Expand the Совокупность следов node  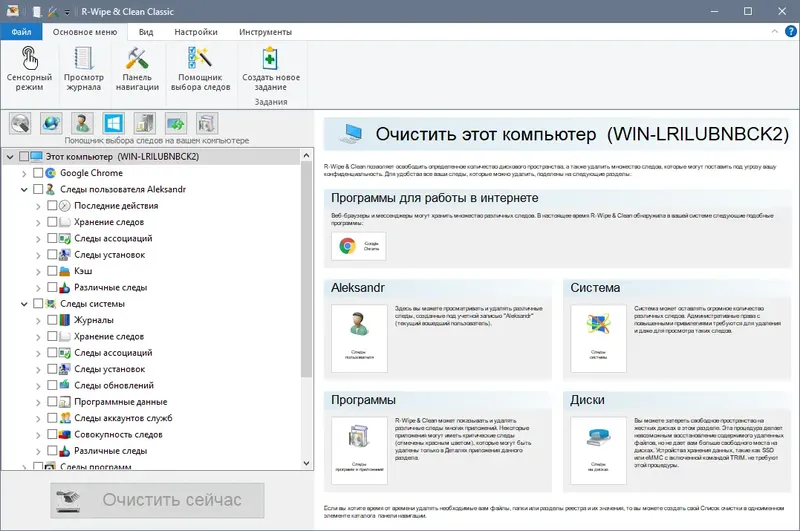click(x=38, y=435)
